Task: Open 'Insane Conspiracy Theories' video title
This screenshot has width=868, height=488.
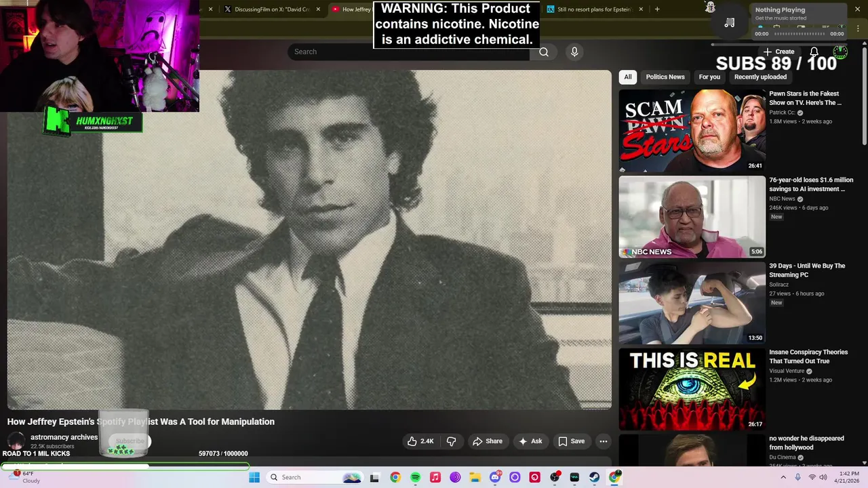Action: pos(808,357)
